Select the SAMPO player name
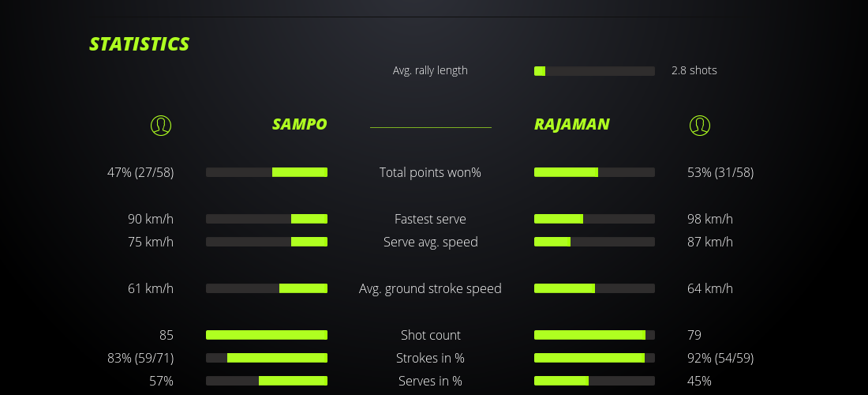The height and width of the screenshot is (395, 868). point(299,124)
